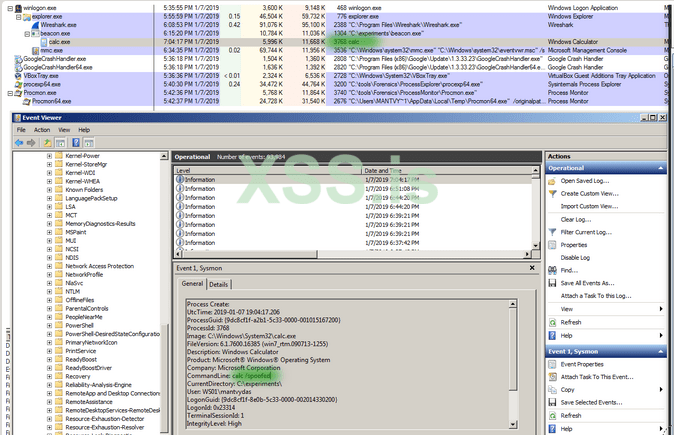Expand the NTLM tree node

pyautogui.click(x=49, y=291)
